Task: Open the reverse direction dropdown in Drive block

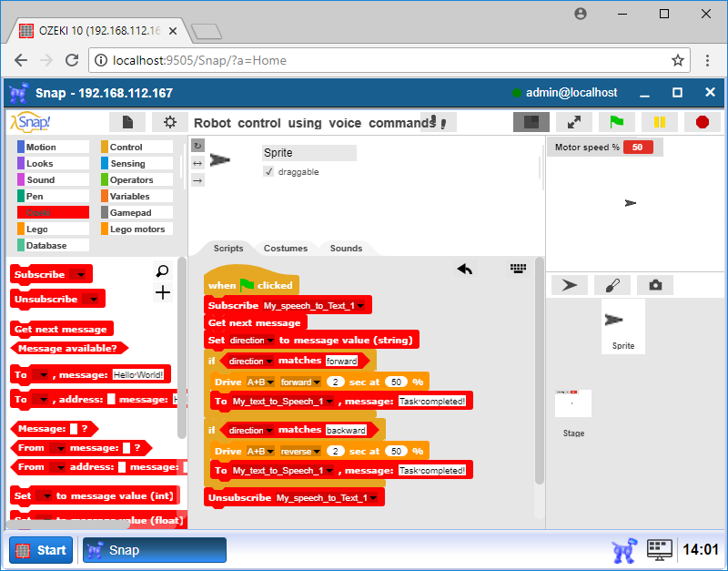Action: 300,452
